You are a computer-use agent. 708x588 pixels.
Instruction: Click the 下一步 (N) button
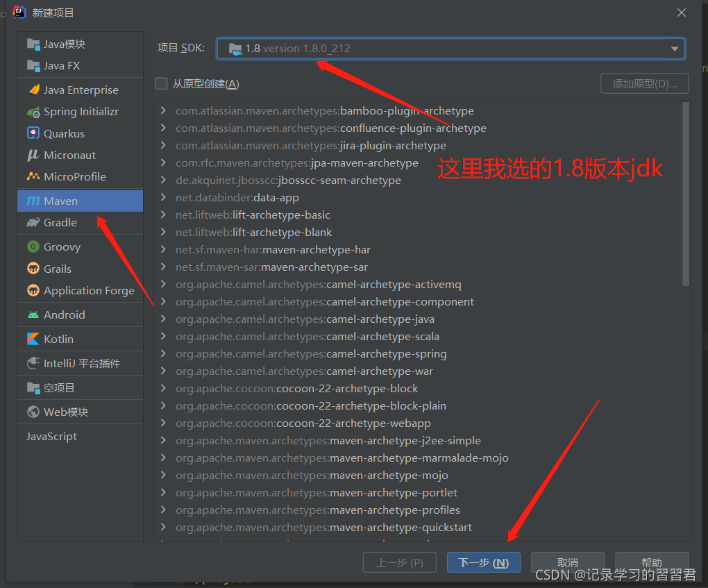[x=484, y=563]
